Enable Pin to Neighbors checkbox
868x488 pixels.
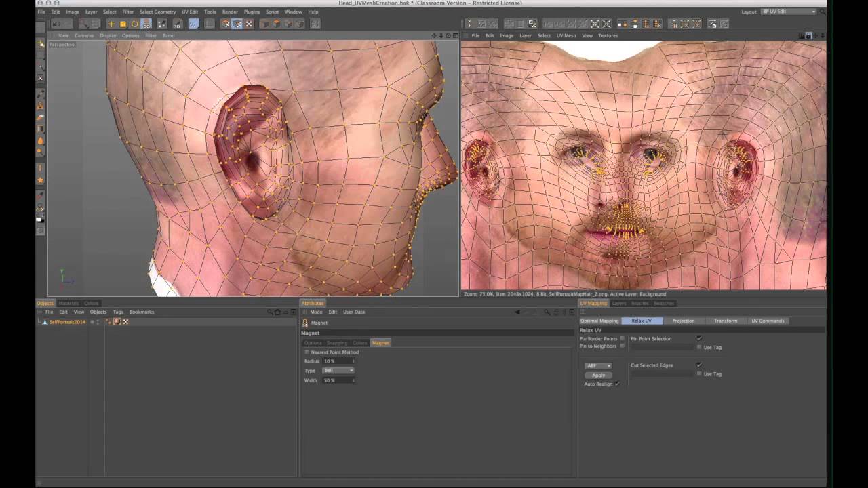coord(622,346)
